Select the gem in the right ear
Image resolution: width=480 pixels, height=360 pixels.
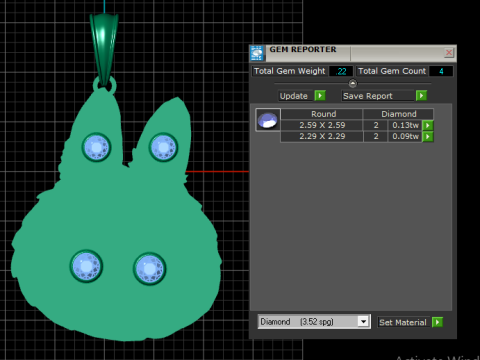click(x=163, y=147)
